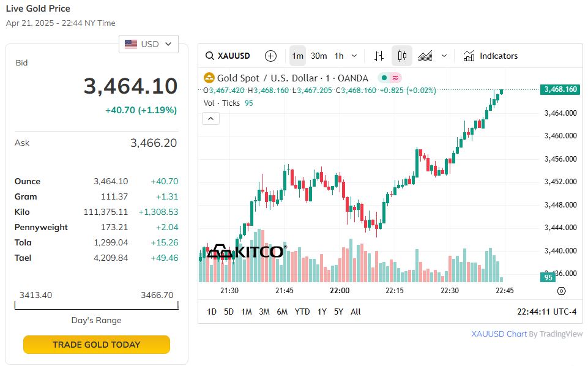588x366 pixels.
Task: Select the Bars chart style icon
Action: click(379, 56)
